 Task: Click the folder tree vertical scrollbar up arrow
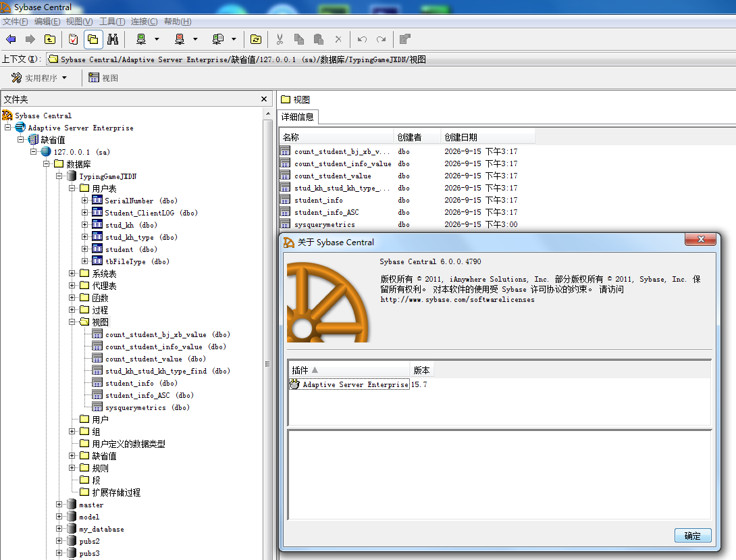point(268,113)
